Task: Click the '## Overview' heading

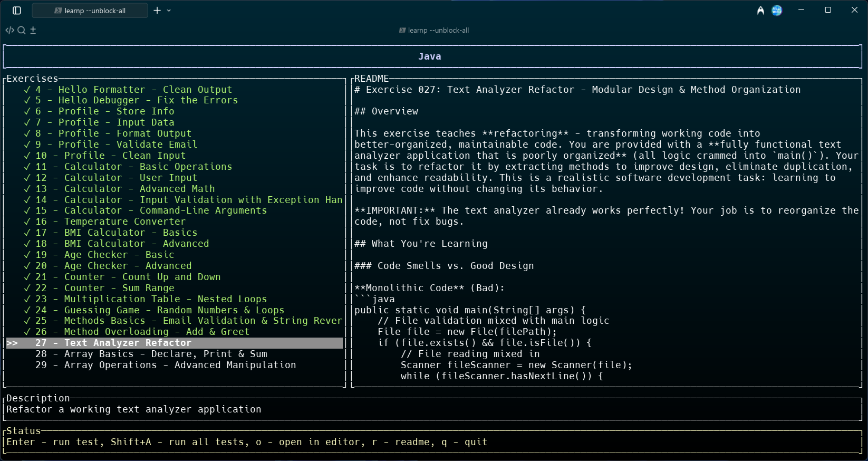Action: [x=386, y=111]
